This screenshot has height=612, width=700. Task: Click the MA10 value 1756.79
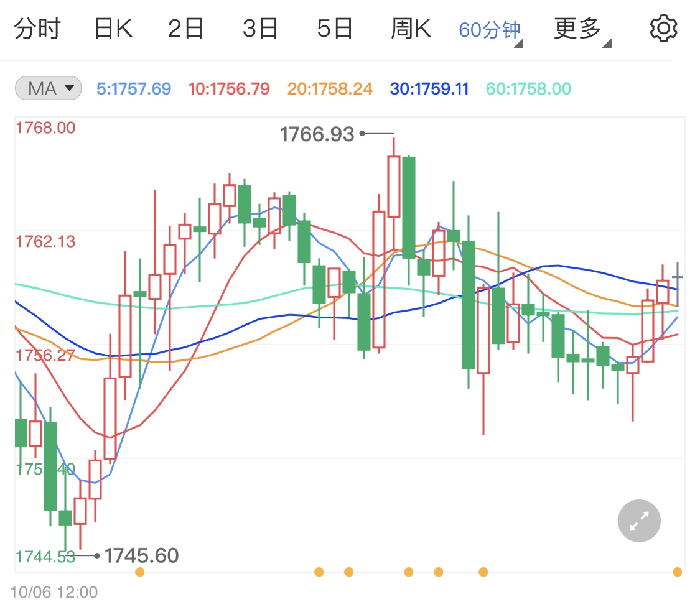tap(228, 88)
